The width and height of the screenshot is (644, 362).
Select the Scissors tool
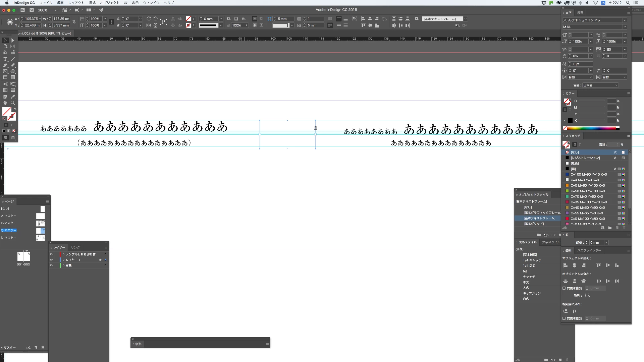click(x=5, y=84)
